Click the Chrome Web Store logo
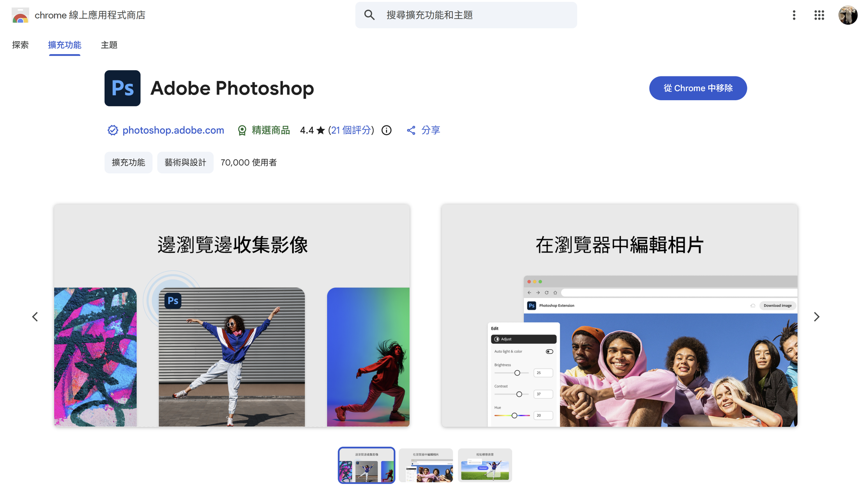The height and width of the screenshot is (487, 868). (x=20, y=15)
